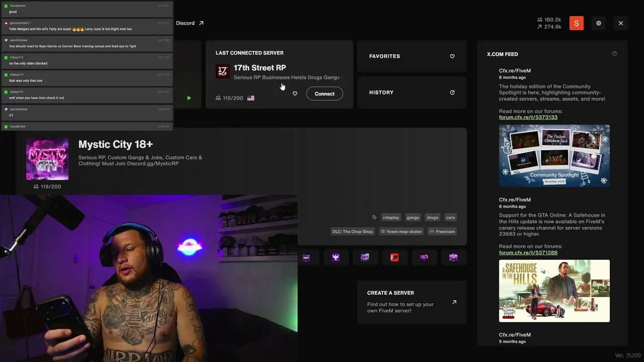Click the arrow icon next to 274.9k
This screenshot has height=362, width=644.
[x=540, y=27]
